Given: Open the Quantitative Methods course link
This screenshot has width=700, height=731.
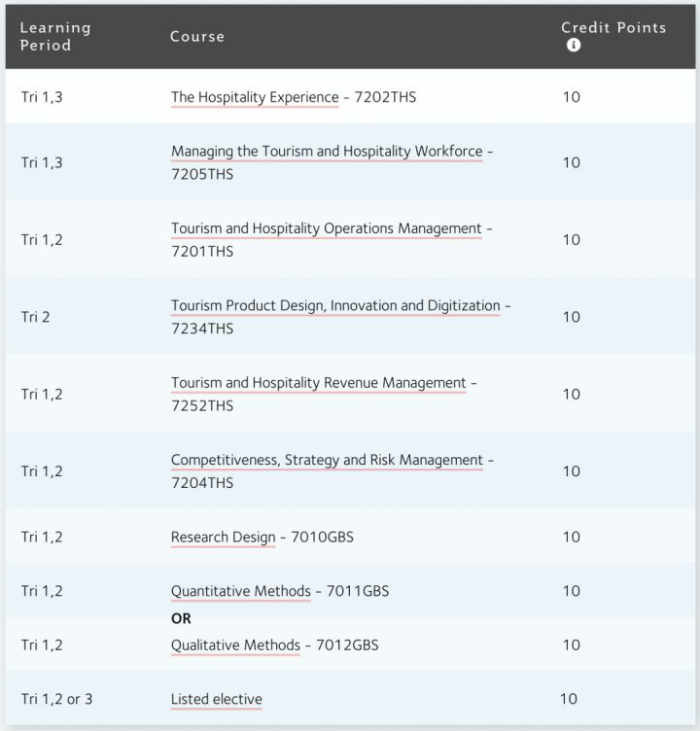Looking at the screenshot, I should pos(240,591).
